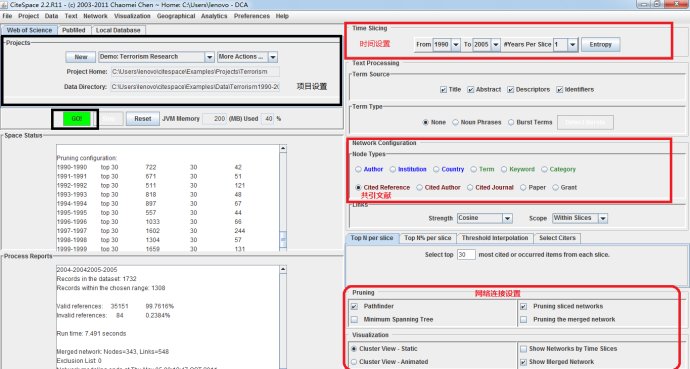The width and height of the screenshot is (690, 369).
Task: Open the More Actions dropdown
Action: (x=273, y=57)
